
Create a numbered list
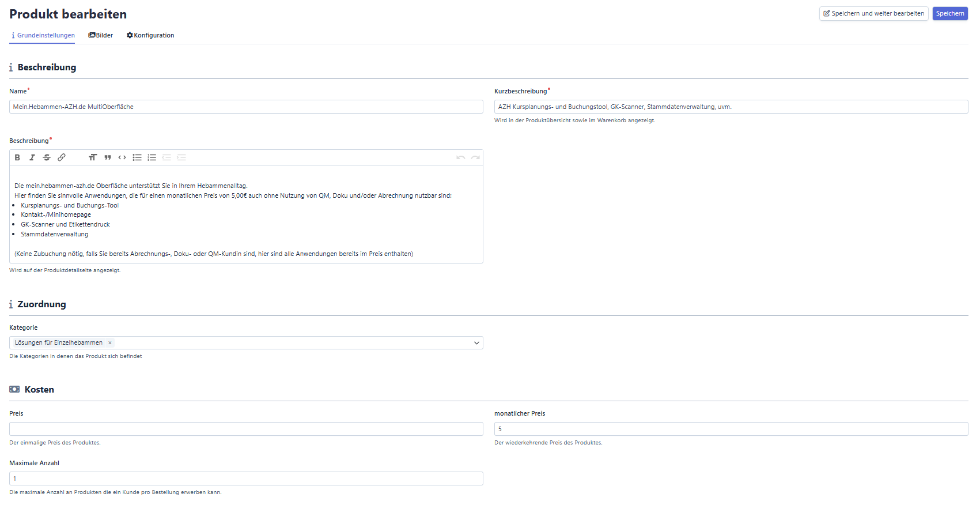point(152,157)
